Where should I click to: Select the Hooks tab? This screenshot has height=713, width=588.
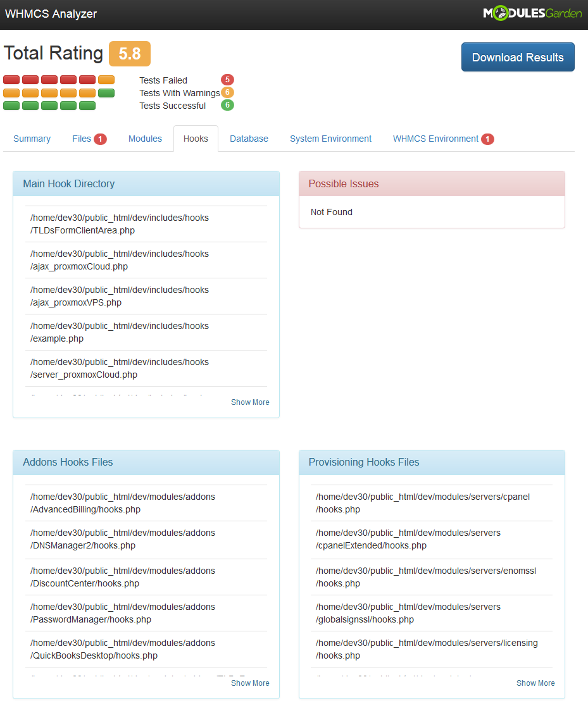(x=196, y=139)
